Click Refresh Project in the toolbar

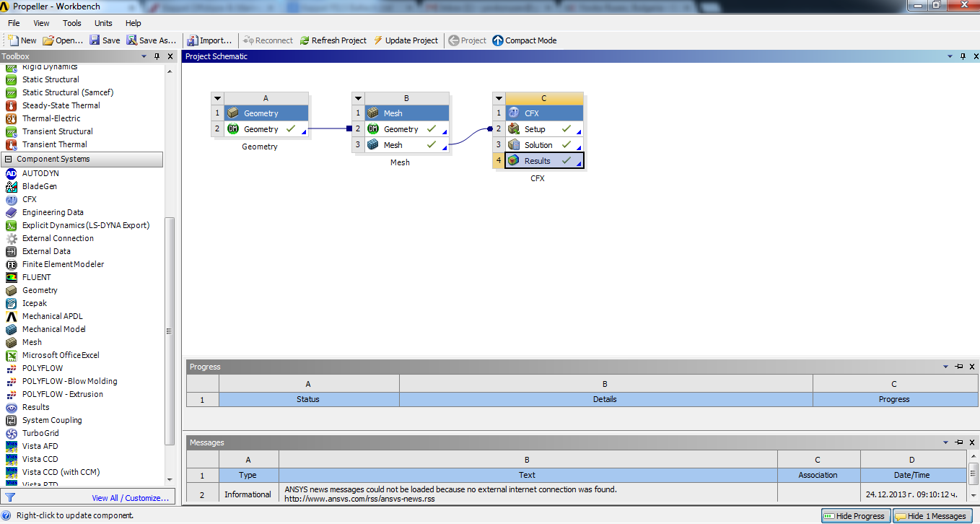[x=333, y=40]
